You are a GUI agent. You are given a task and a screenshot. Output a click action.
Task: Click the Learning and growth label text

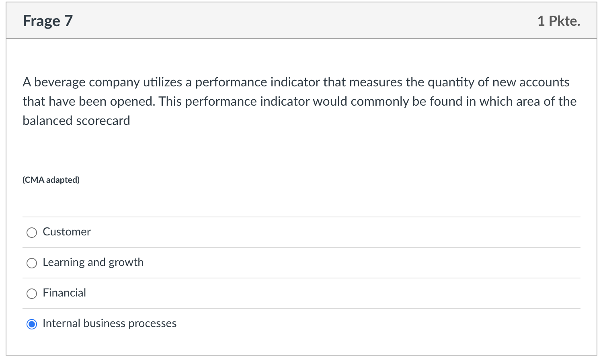[93, 262]
